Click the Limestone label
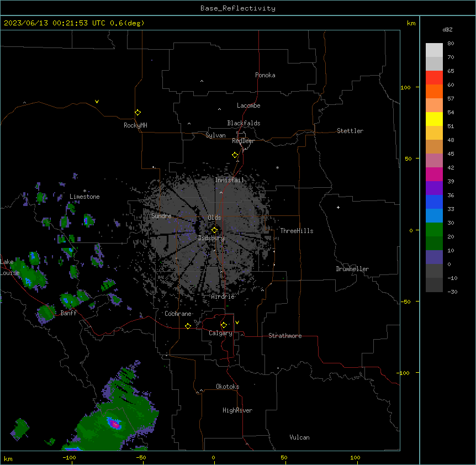 84,197
